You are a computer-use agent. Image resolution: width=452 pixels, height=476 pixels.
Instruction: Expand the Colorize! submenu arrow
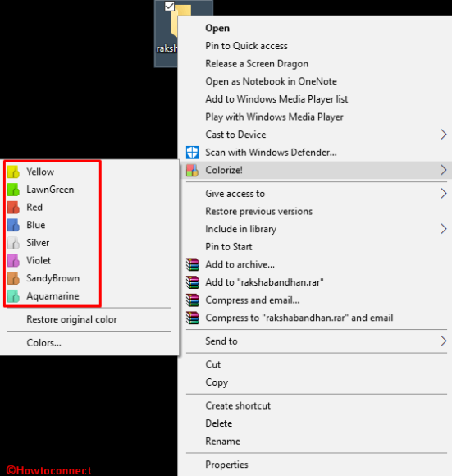click(x=444, y=170)
